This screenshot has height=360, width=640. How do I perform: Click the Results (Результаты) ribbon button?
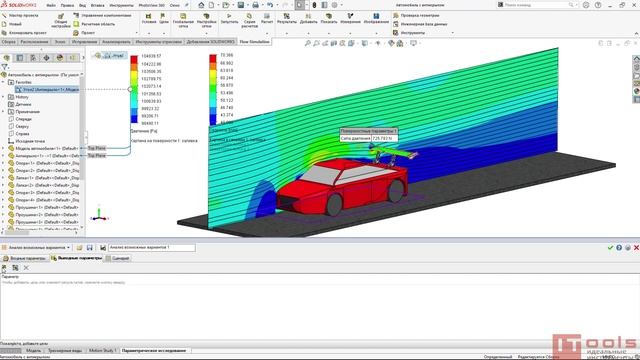pyautogui.click(x=287, y=18)
